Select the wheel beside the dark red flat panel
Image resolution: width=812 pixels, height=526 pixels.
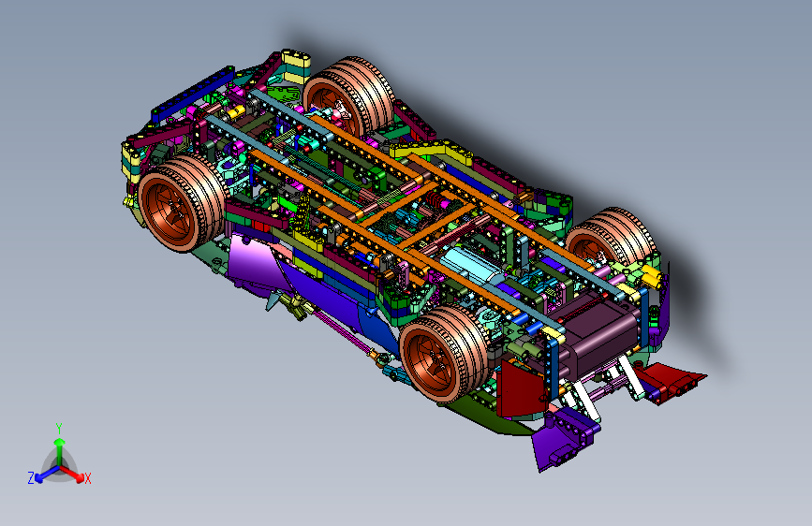point(443,354)
